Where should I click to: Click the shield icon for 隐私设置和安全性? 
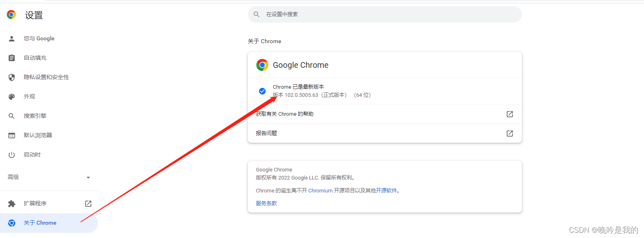click(12, 77)
